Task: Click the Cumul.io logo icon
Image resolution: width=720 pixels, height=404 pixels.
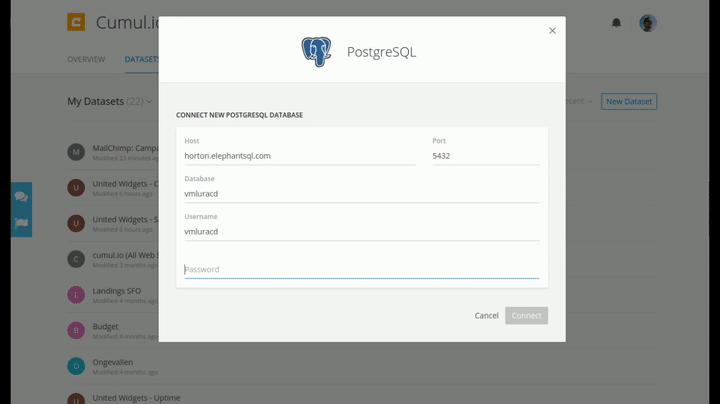Action: 76,22
